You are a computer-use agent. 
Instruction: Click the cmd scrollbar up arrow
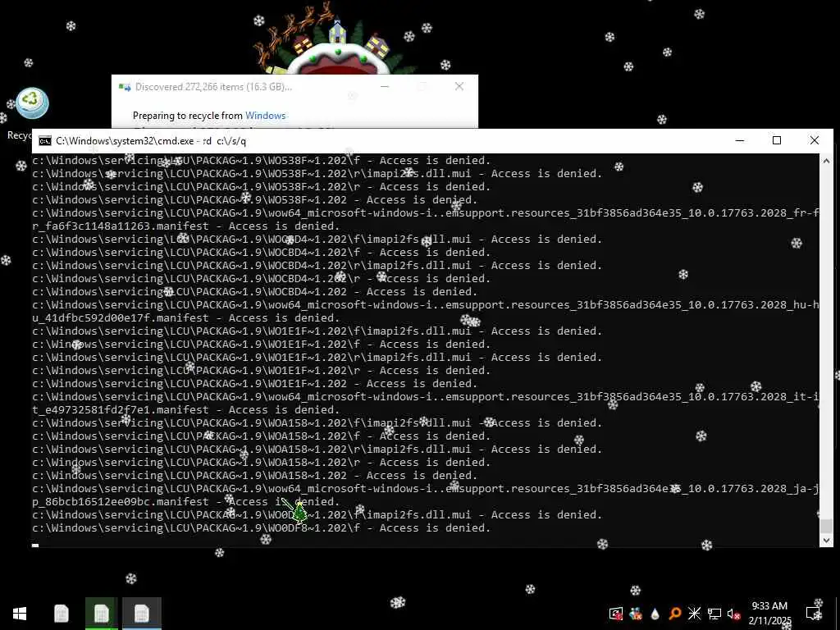tap(826, 160)
